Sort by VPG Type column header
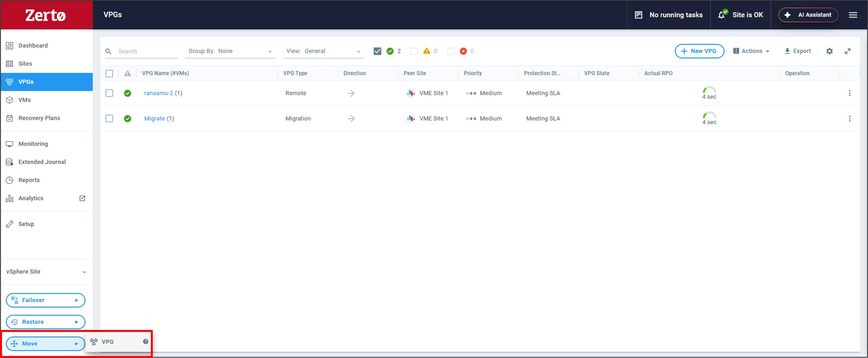 pos(295,74)
